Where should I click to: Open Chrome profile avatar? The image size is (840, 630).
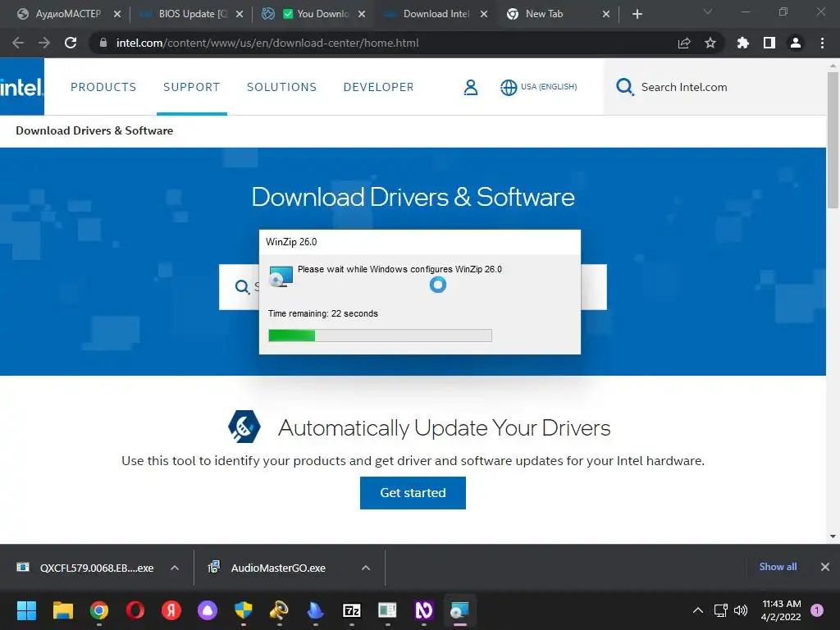[796, 43]
